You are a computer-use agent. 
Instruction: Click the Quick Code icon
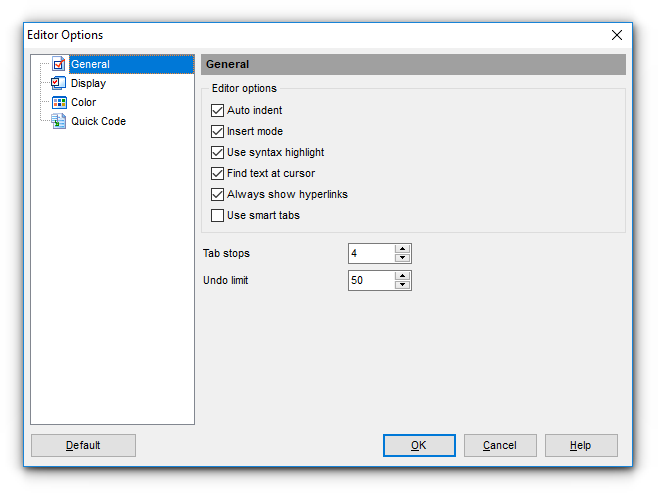(59, 122)
